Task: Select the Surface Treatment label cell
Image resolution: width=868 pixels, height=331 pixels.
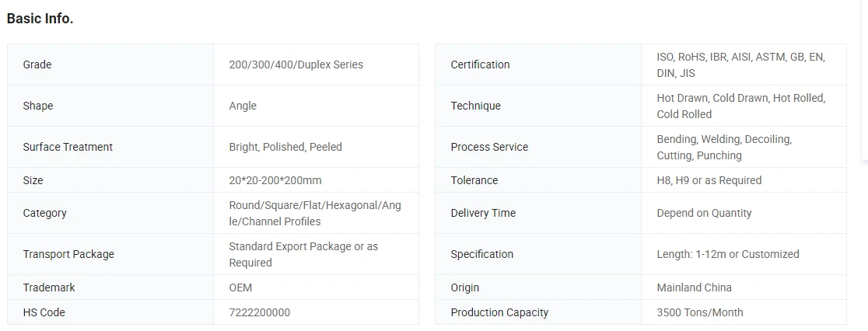Action: point(110,147)
